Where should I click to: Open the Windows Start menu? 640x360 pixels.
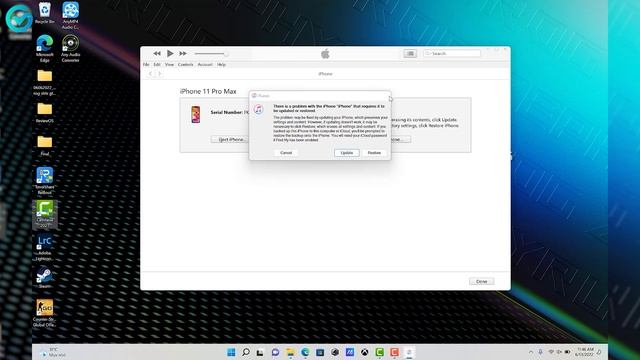coord(231,352)
